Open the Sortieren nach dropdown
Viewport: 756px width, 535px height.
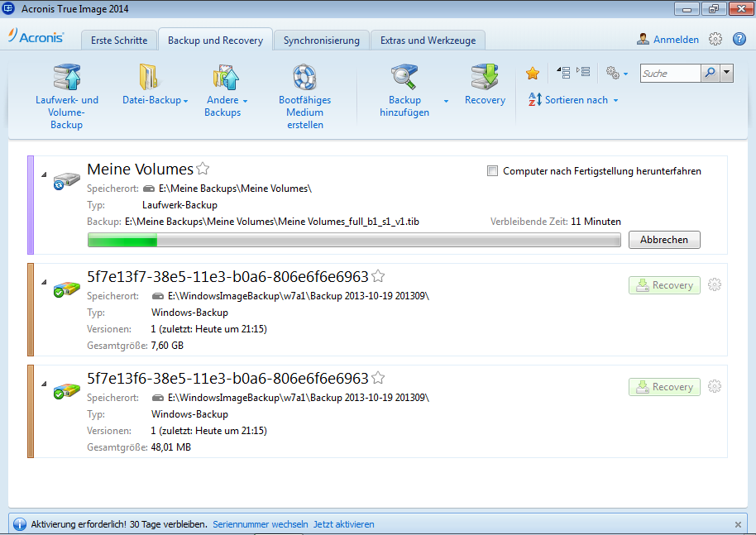(615, 101)
